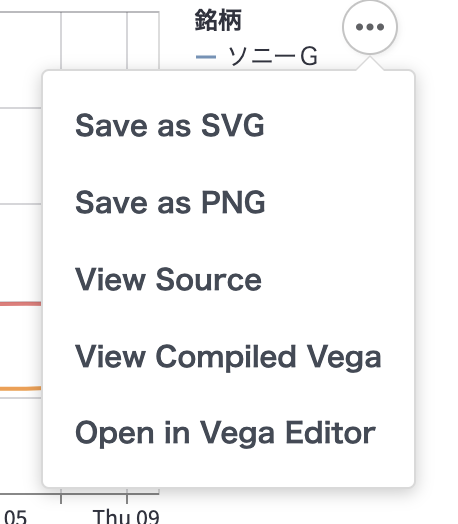This screenshot has width=458, height=524.
Task: Choose Save as SVG
Action: coord(170,126)
